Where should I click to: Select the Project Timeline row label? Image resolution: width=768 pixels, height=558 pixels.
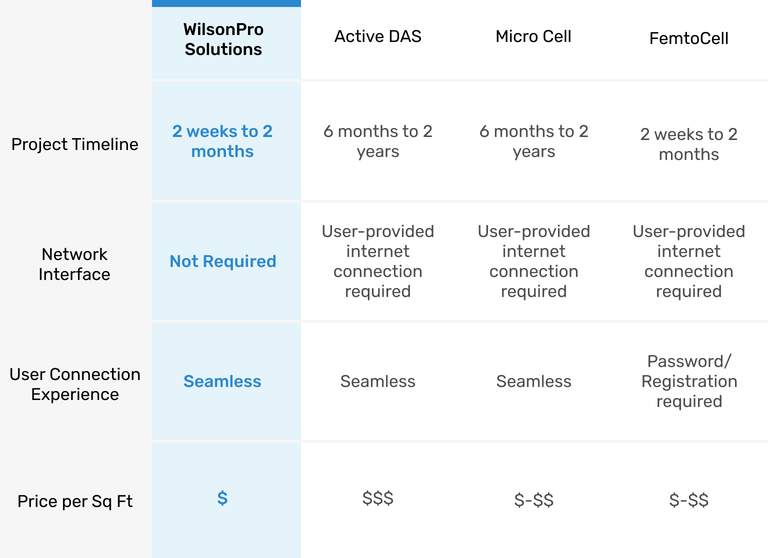[x=75, y=145]
